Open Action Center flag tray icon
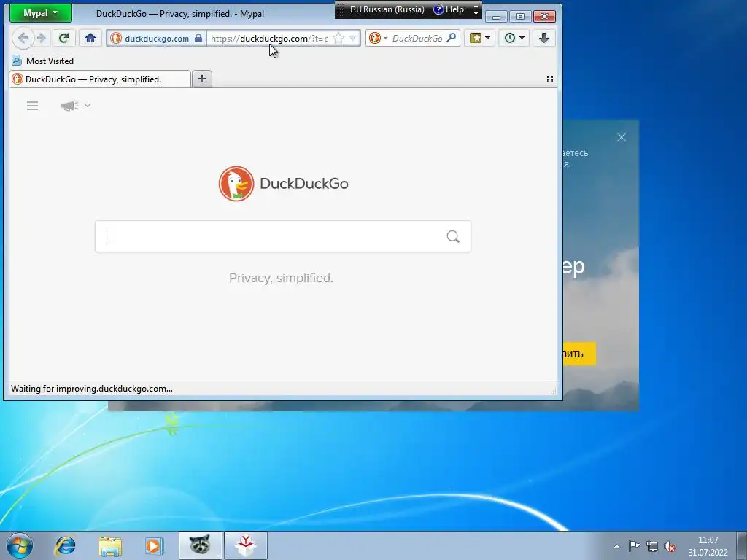The width and height of the screenshot is (747, 560). [634, 546]
